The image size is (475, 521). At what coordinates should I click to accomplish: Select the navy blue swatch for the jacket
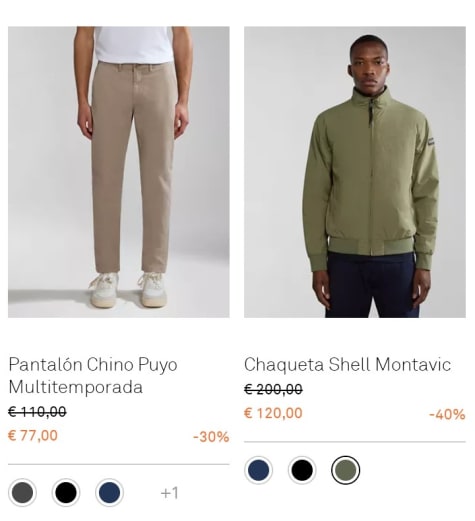click(x=259, y=470)
